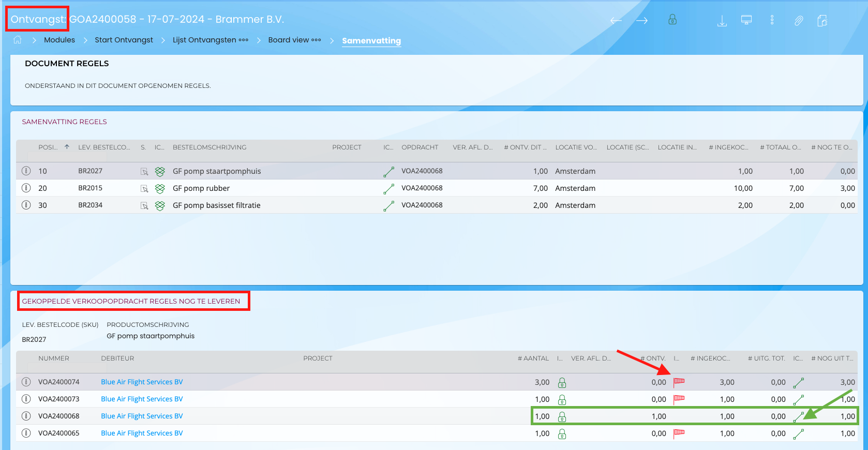Sort by # AANTAL column header
Image resolution: width=868 pixels, height=450 pixels.
pos(533,358)
